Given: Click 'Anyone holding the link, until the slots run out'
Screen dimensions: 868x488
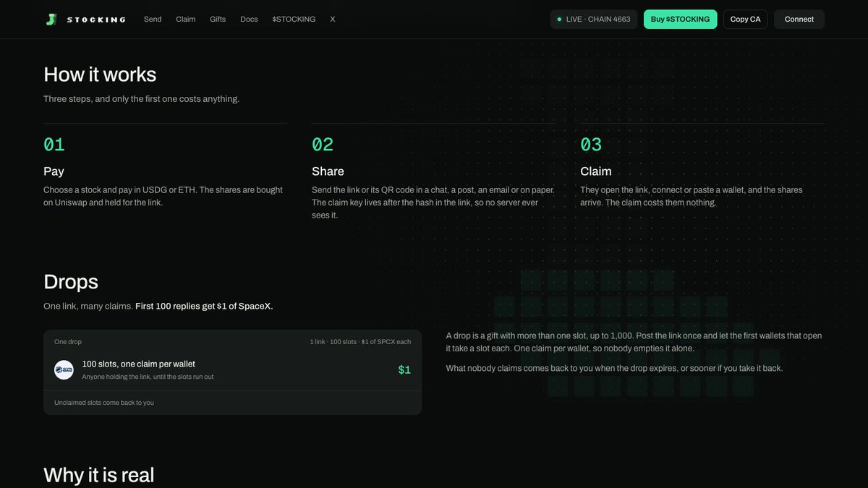Looking at the screenshot, I should [148, 377].
